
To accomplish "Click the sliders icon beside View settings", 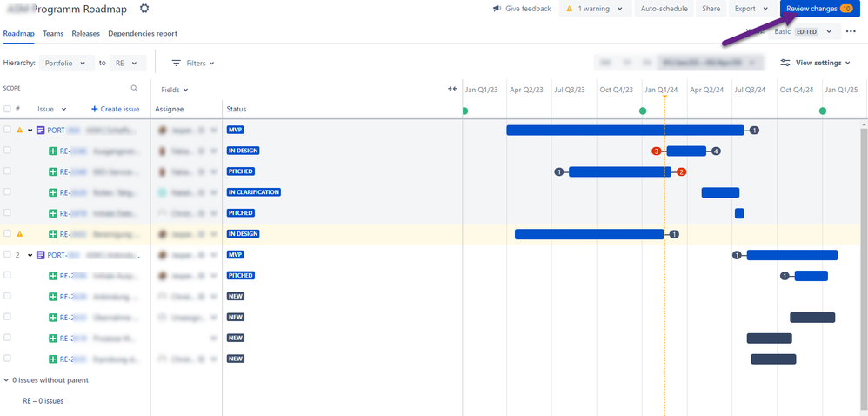I will pos(785,64).
